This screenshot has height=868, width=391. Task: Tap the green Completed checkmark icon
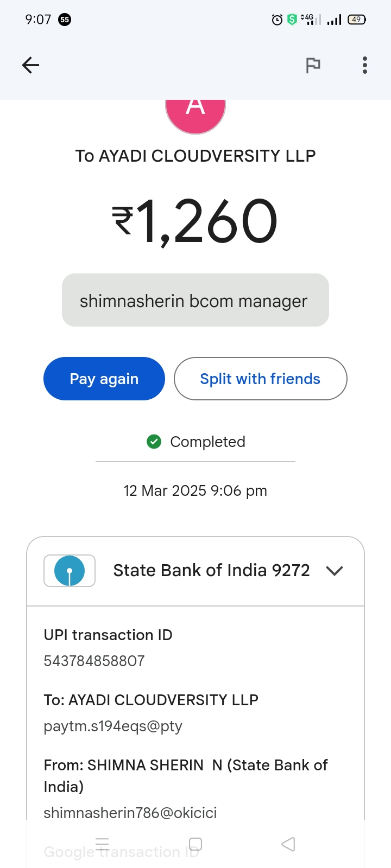coord(154,442)
